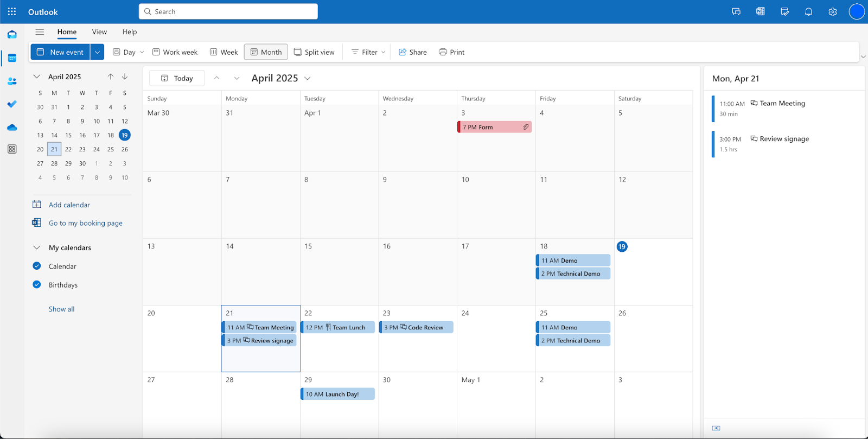This screenshot has height=439, width=868.
Task: Open the pink Form event on April 3
Action: pos(494,127)
